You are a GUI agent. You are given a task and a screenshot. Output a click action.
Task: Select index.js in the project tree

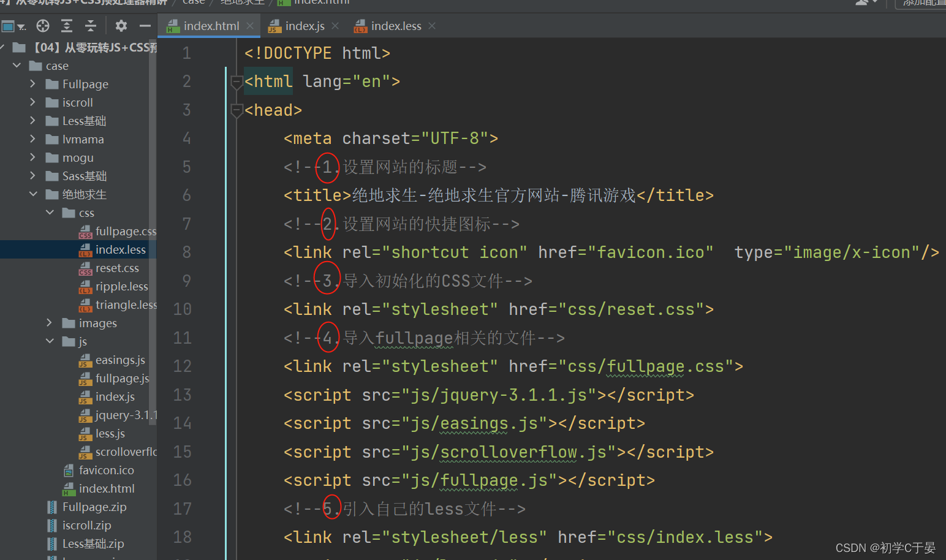[78, 396]
